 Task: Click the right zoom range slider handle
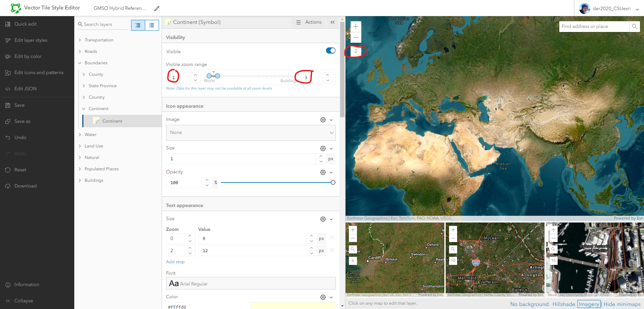click(x=217, y=76)
